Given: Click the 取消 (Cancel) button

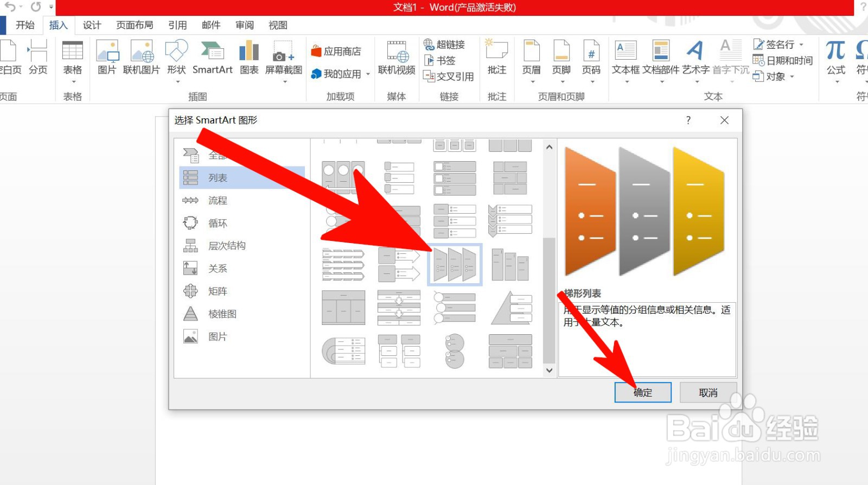Looking at the screenshot, I should pyautogui.click(x=708, y=392).
